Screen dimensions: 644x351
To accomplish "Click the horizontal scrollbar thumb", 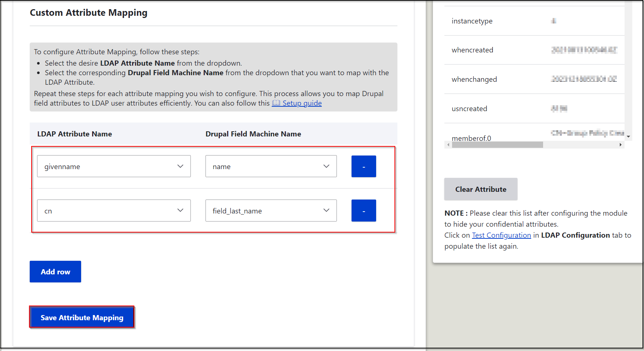I will [x=497, y=145].
